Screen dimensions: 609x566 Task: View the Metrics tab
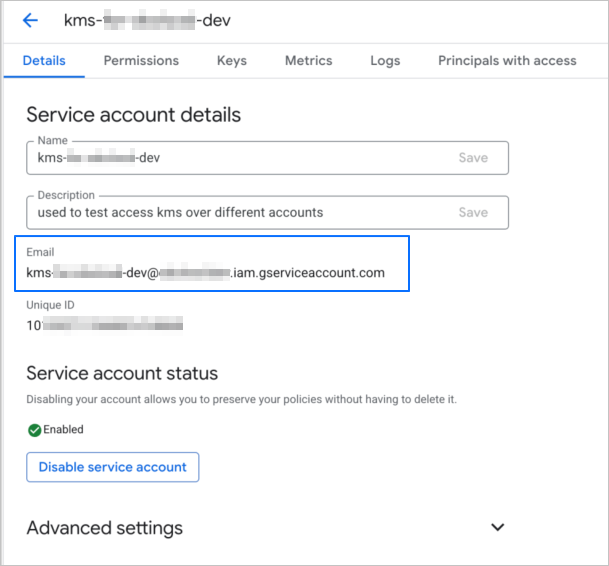click(308, 60)
